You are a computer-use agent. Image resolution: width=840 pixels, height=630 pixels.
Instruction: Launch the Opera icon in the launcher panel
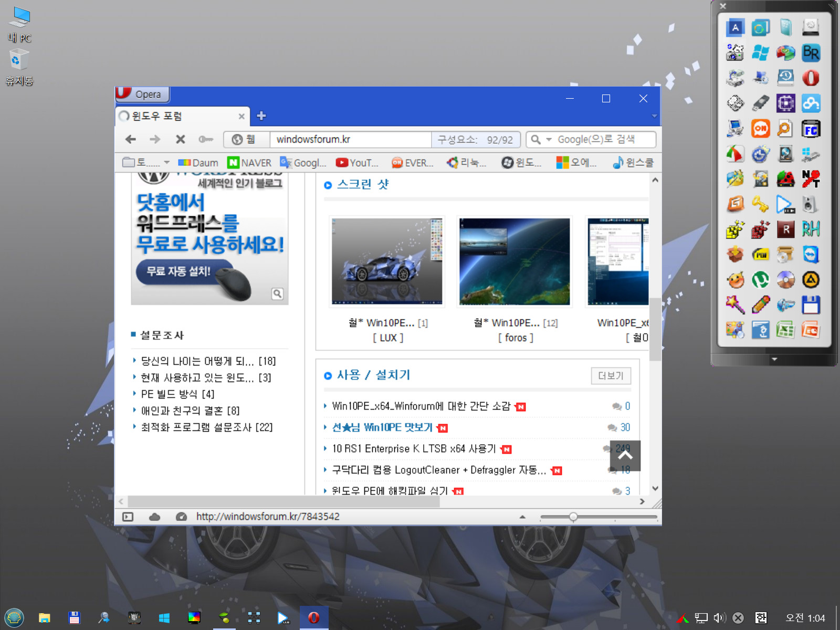(x=811, y=78)
